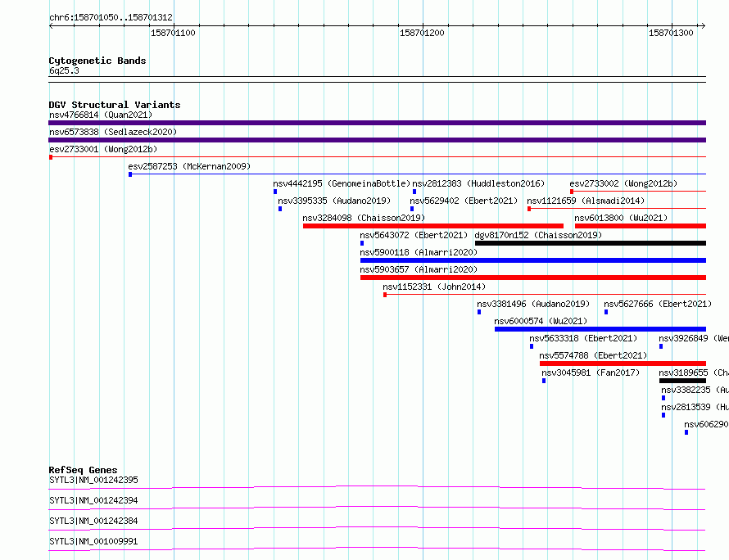
Task: Click the Cytogenetic Bands track heading
Action: [97, 61]
